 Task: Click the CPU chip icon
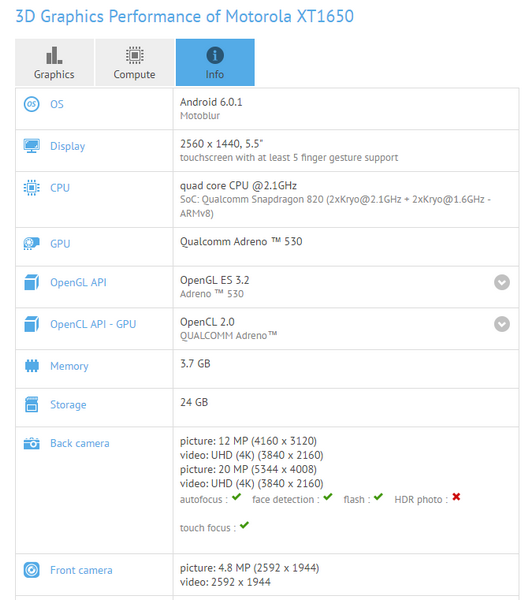[x=31, y=188]
